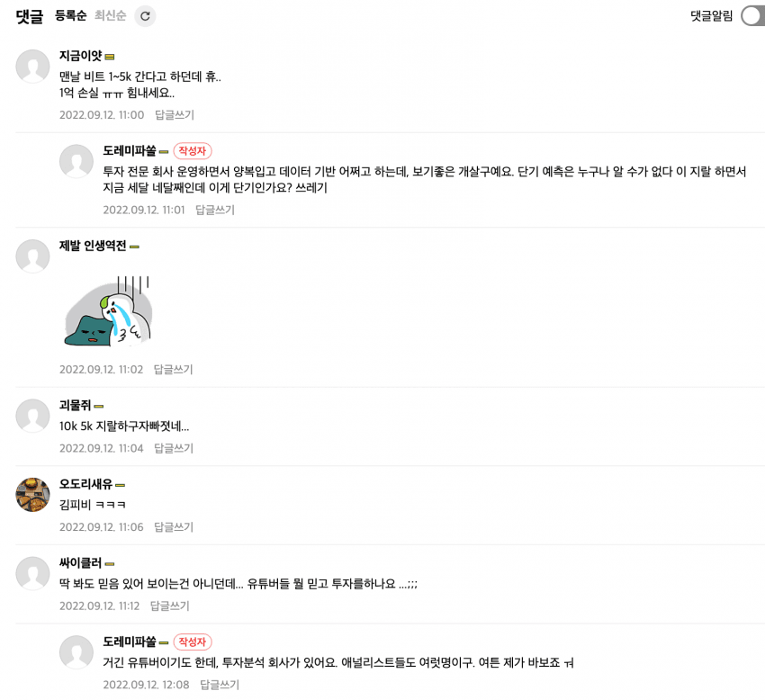Open 제발 인생역전 username link

pyautogui.click(x=93, y=246)
